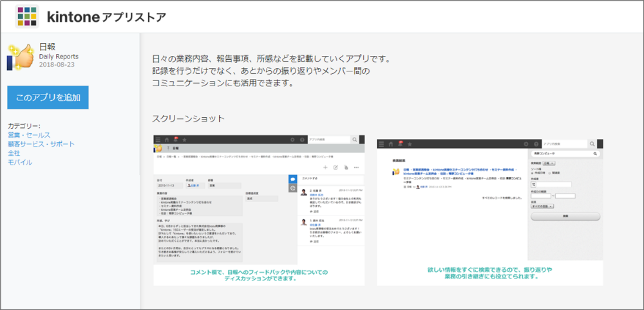This screenshot has height=310, width=644.
Task: Click home icon in left screenshot header
Action: coord(167,140)
